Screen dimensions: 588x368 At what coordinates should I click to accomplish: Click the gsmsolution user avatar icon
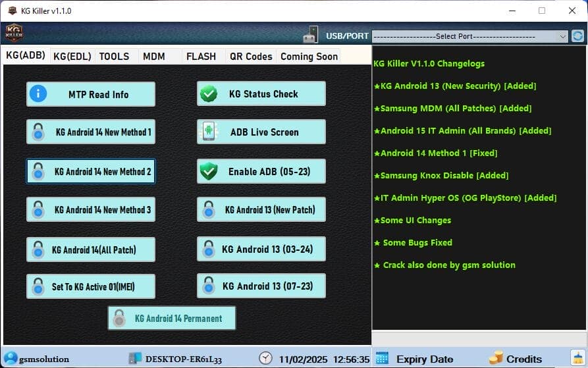tap(11, 358)
